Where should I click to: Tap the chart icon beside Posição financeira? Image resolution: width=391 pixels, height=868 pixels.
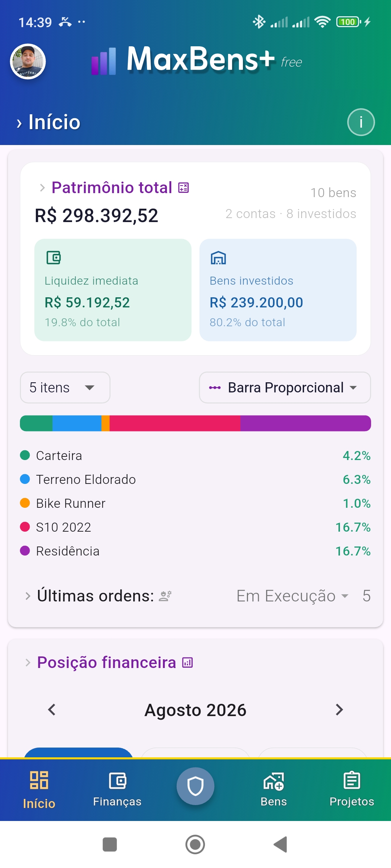pos(188,663)
